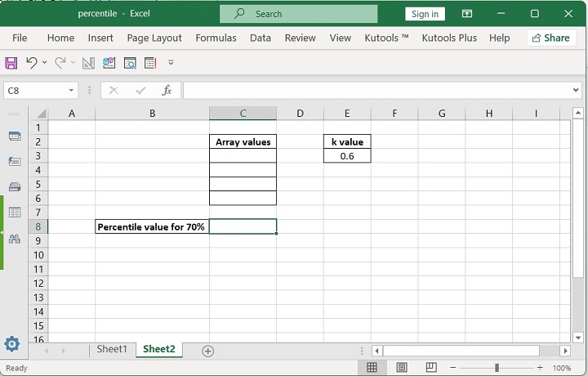The image size is (588, 376).
Task: Open the Formulas tab
Action: tap(216, 38)
